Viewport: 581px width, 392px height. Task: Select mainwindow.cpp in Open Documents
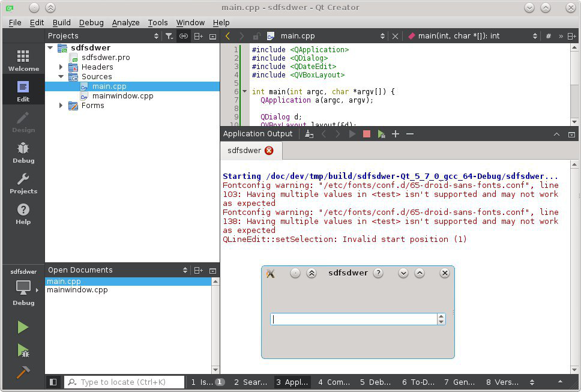[77, 290]
